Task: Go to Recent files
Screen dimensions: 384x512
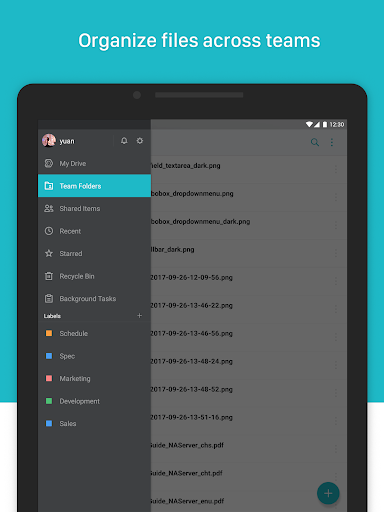Action: [x=94, y=231]
